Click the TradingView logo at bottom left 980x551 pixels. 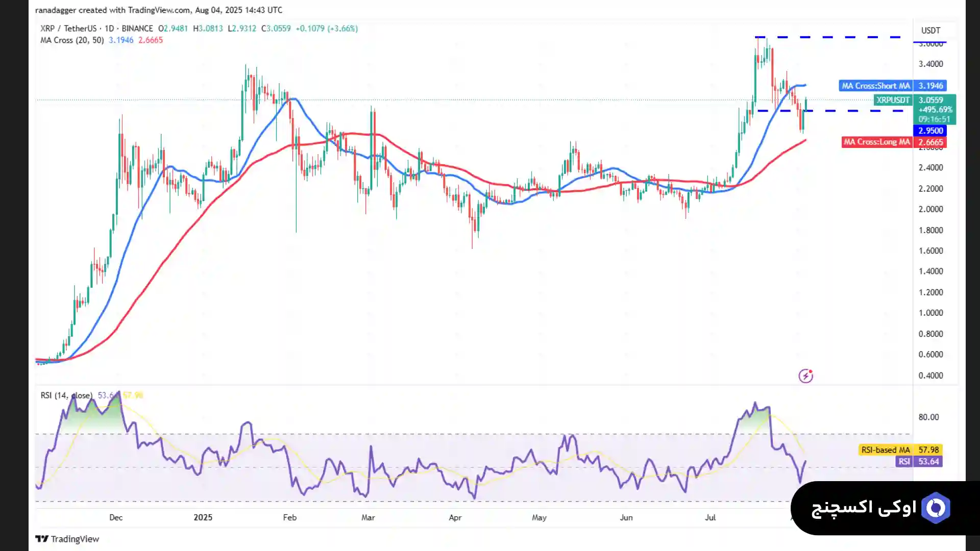(67, 539)
